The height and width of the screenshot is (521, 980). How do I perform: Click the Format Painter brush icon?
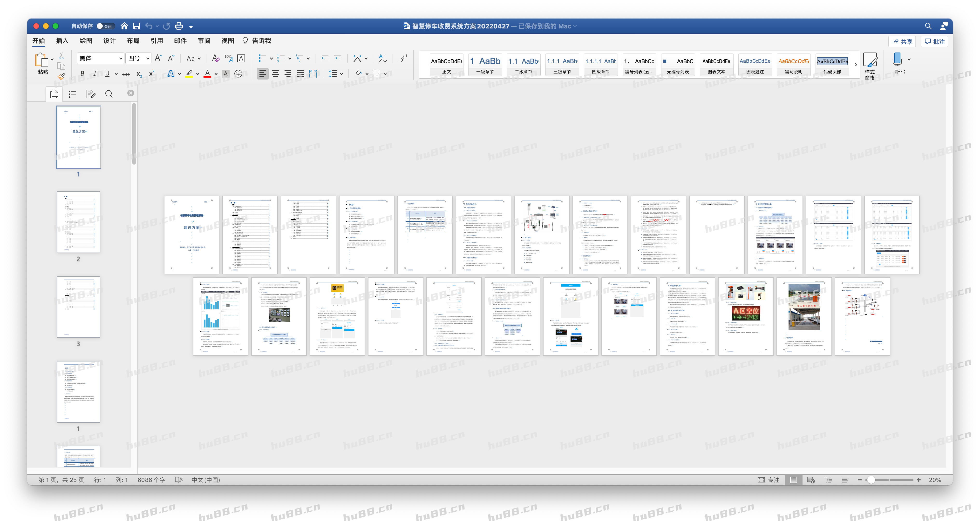coord(61,76)
